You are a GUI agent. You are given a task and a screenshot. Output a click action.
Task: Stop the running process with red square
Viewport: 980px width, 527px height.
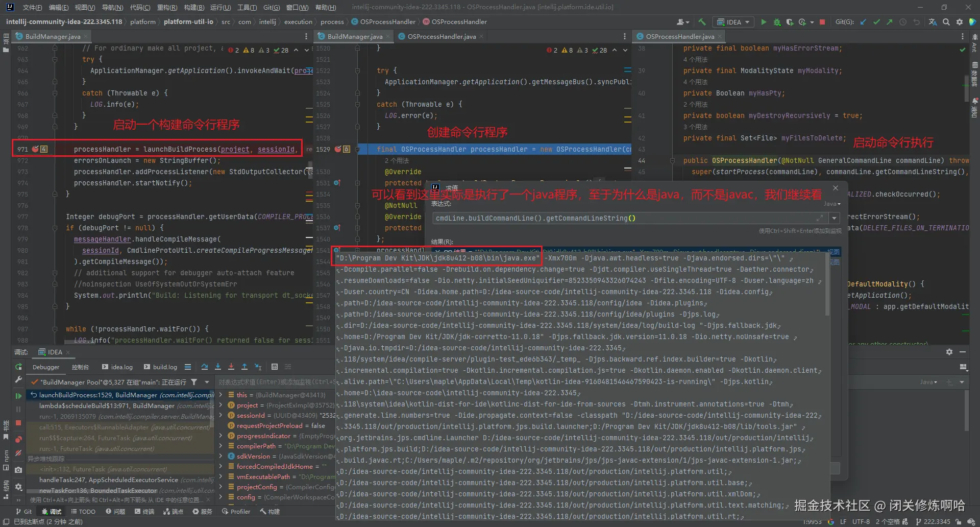(822, 22)
